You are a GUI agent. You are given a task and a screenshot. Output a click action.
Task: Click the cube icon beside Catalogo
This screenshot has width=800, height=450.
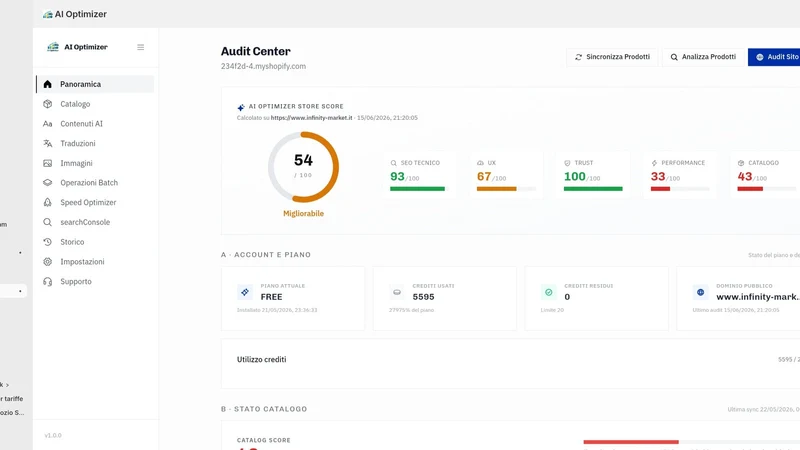click(x=47, y=104)
